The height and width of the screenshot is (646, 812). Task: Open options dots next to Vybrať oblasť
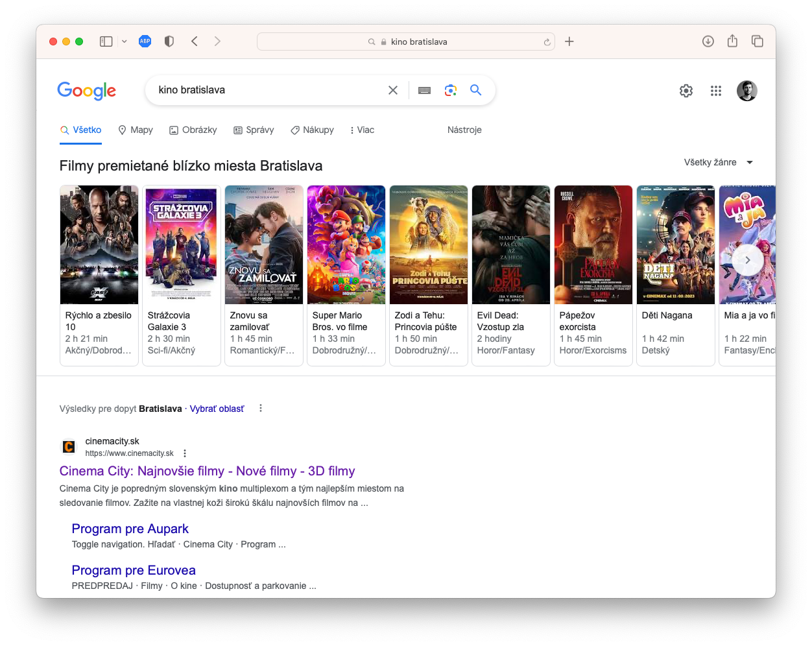(x=261, y=408)
